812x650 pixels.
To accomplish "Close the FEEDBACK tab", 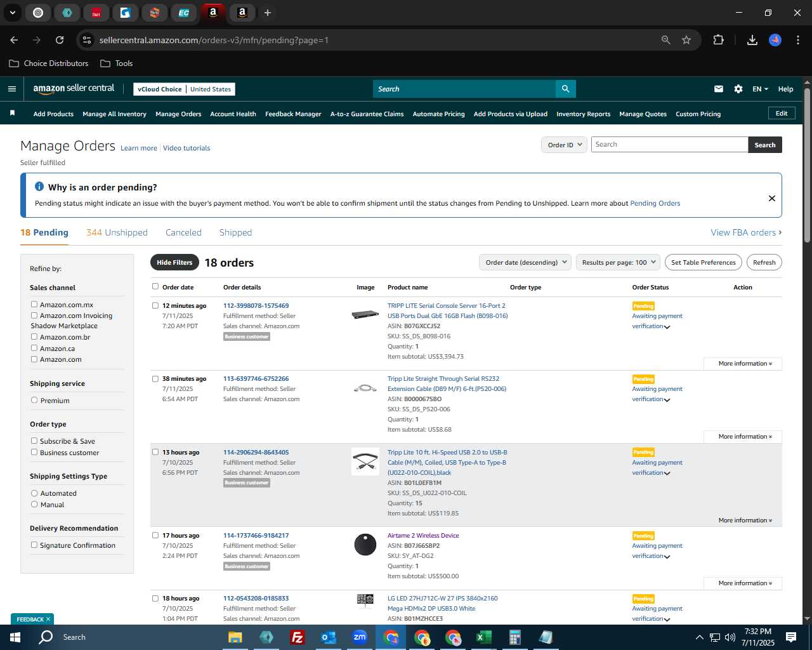I will tap(48, 620).
